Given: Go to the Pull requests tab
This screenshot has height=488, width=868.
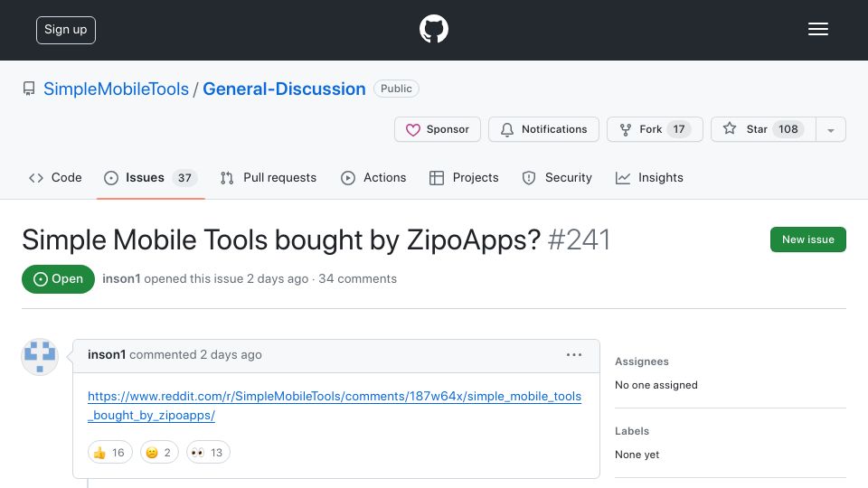Looking at the screenshot, I should tap(269, 178).
